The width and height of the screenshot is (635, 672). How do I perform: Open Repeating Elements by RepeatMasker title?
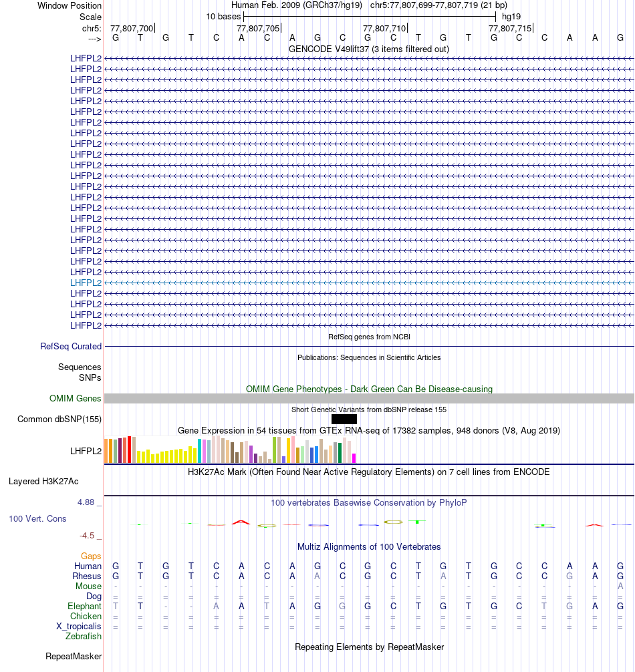[369, 647]
